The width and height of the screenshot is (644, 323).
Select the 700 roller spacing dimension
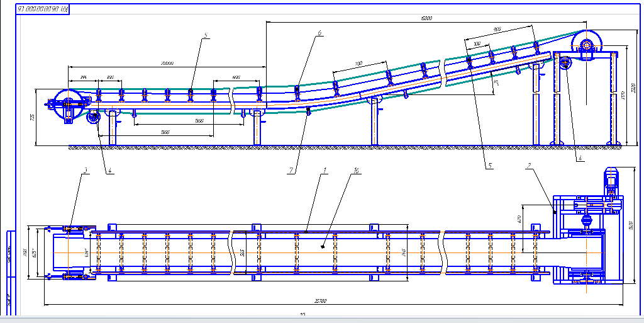[x=358, y=64]
